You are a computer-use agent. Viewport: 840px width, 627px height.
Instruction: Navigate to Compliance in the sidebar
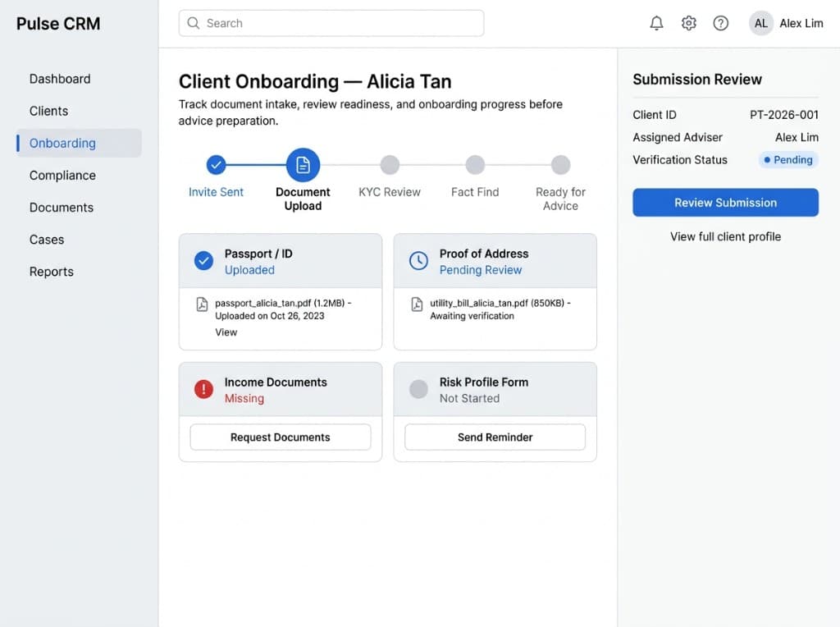pyautogui.click(x=62, y=175)
